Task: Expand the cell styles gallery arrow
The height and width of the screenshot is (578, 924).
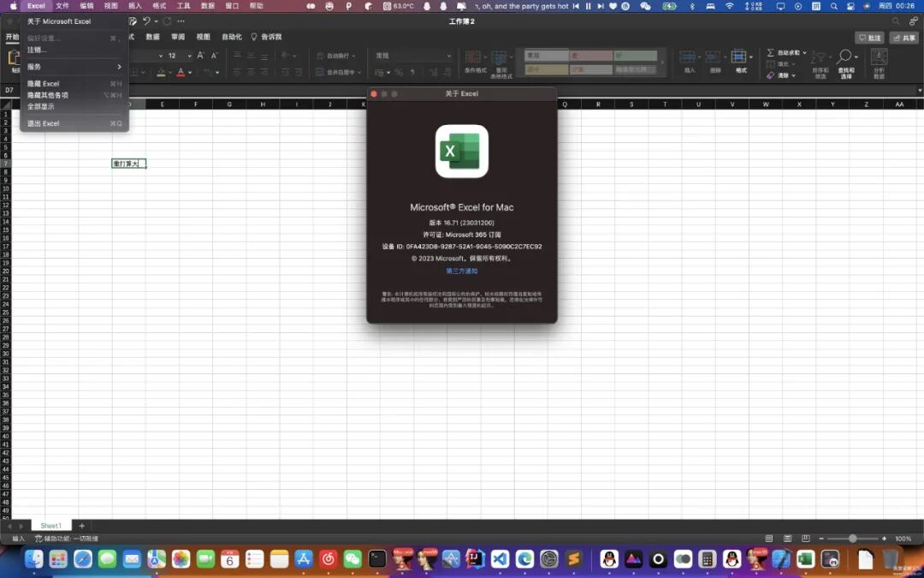Action: click(x=662, y=62)
